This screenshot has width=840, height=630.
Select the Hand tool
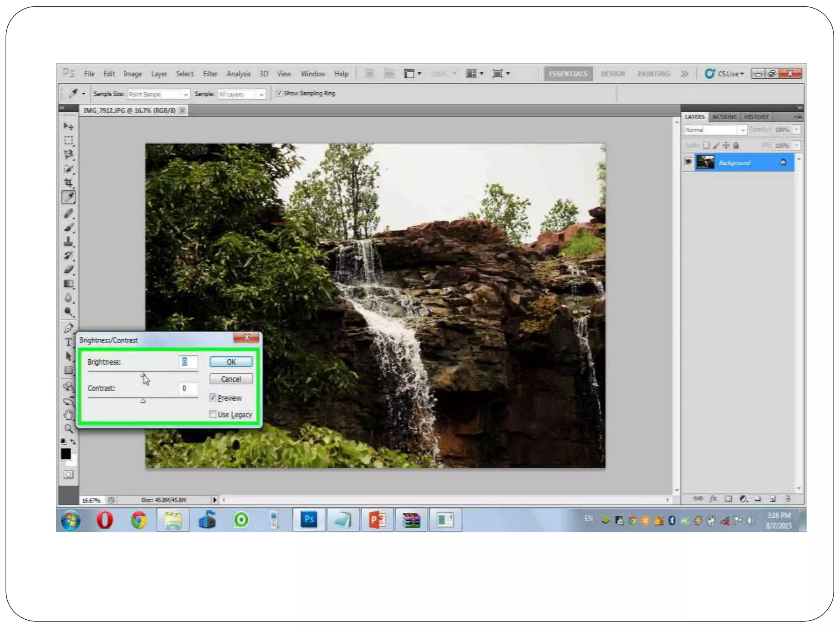tap(68, 415)
